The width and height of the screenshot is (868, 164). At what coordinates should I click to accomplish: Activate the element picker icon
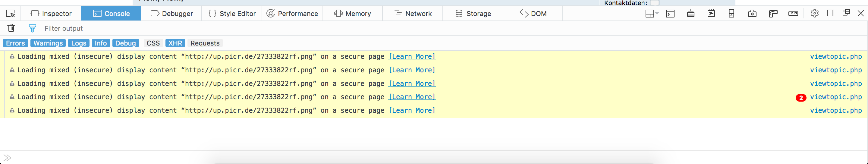[11, 14]
